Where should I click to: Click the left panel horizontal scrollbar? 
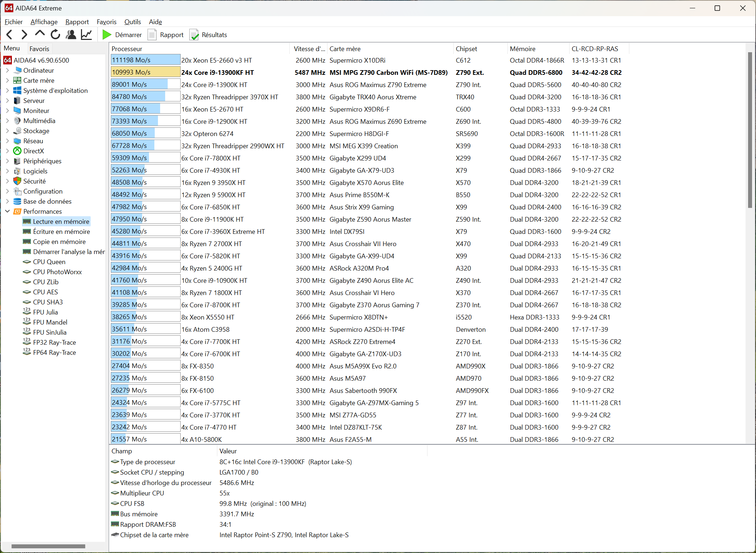tap(48, 547)
